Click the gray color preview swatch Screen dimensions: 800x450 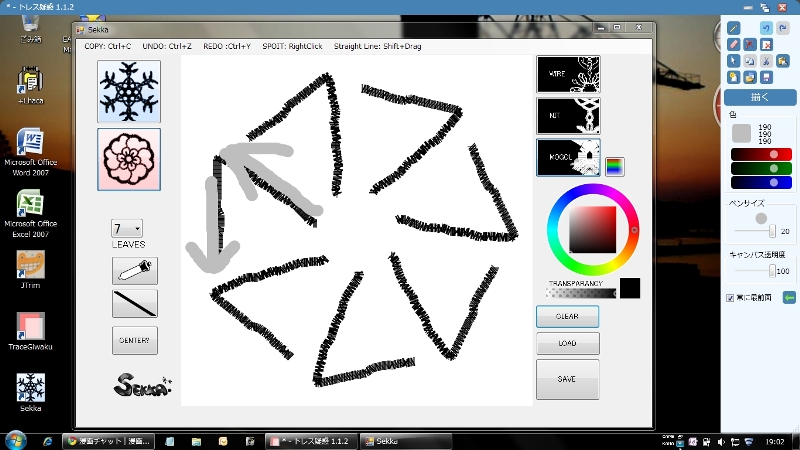tap(741, 133)
